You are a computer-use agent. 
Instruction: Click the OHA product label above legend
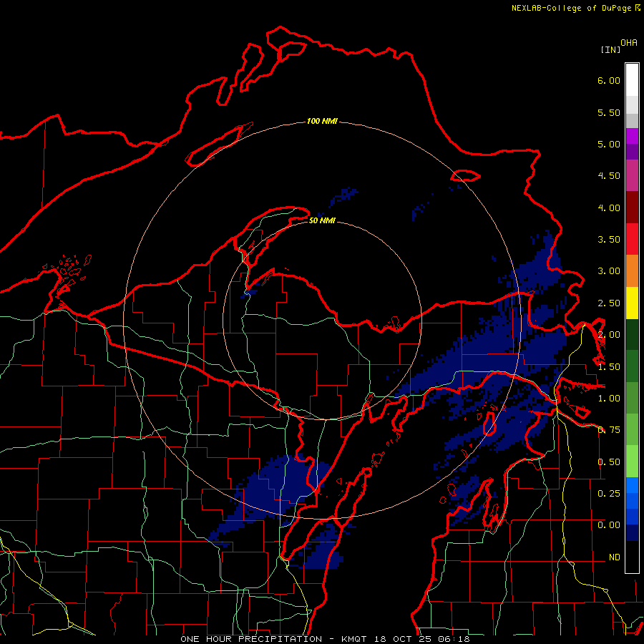(629, 43)
